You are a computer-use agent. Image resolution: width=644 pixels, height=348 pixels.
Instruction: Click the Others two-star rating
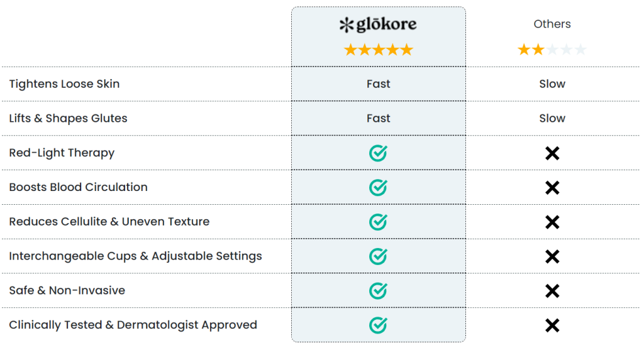[x=552, y=50]
